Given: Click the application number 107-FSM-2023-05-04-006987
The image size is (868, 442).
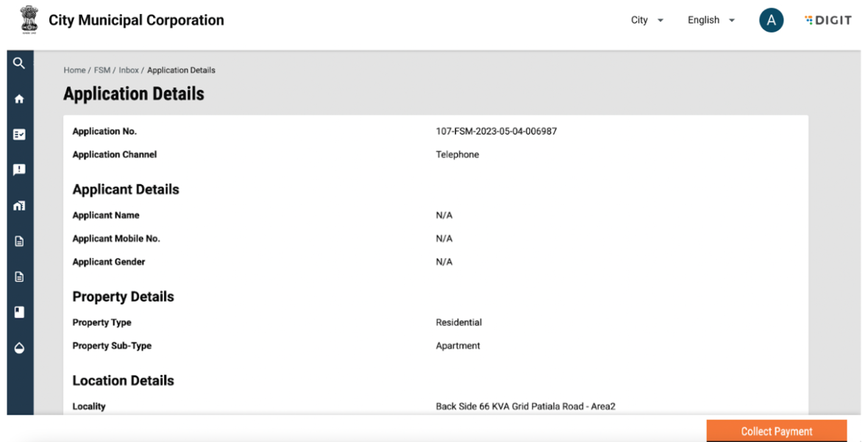Looking at the screenshot, I should (496, 132).
